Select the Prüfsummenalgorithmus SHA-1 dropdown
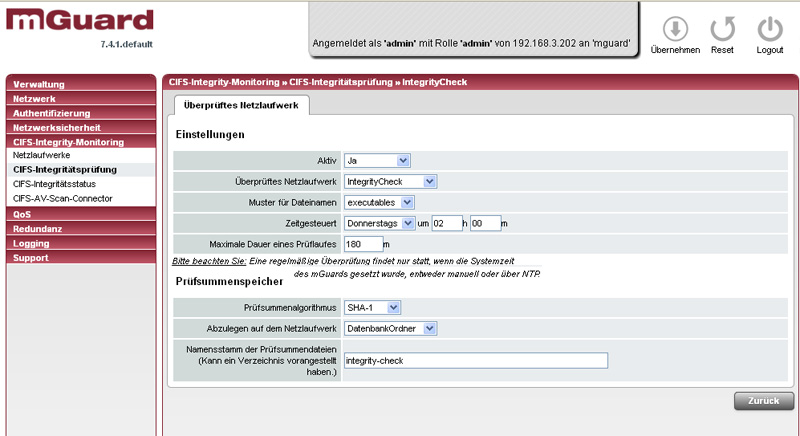This screenshot has width=800, height=436. click(372, 307)
